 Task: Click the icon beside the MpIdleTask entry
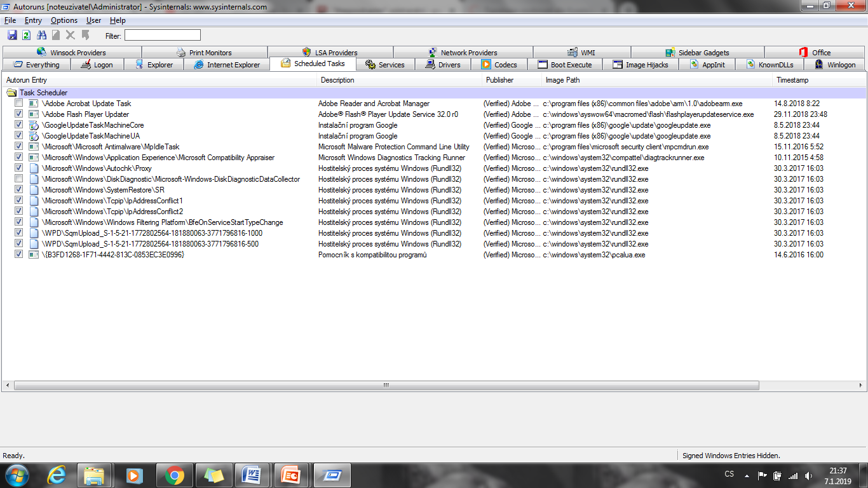pyautogui.click(x=34, y=147)
